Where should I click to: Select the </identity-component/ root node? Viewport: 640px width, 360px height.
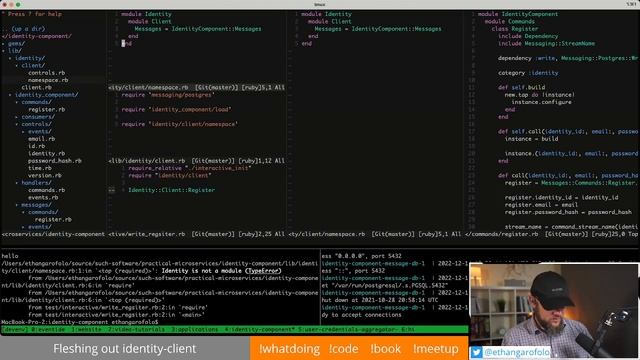pos(37,36)
